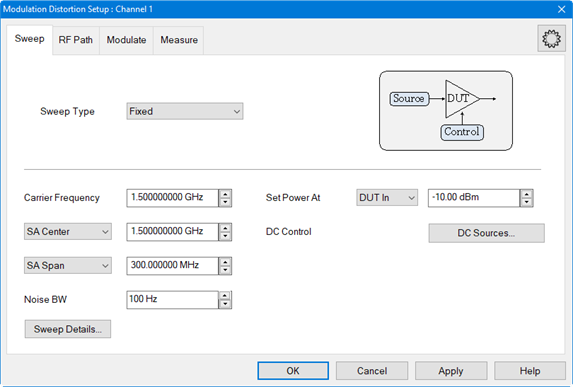Screen dimensions: 573x387
Task: Open the DUT In dropdown
Action: pyautogui.click(x=387, y=198)
